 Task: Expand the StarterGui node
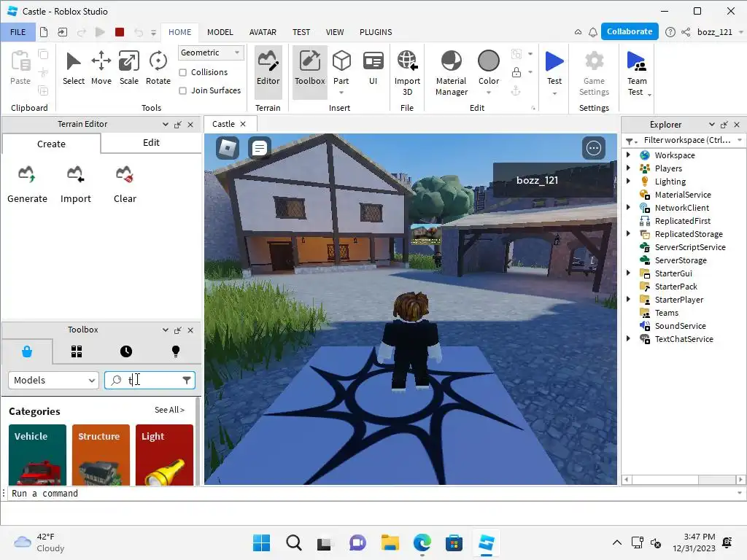[628, 273]
